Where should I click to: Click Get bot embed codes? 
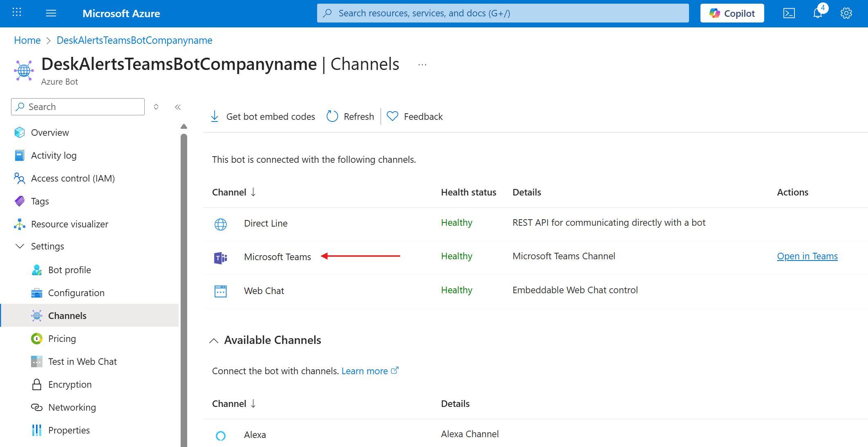tap(262, 116)
